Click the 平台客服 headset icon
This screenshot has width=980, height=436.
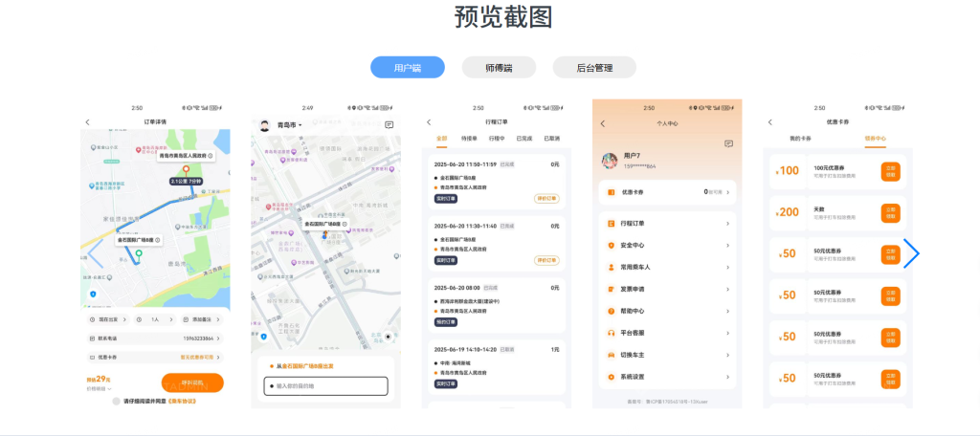pyautogui.click(x=611, y=333)
